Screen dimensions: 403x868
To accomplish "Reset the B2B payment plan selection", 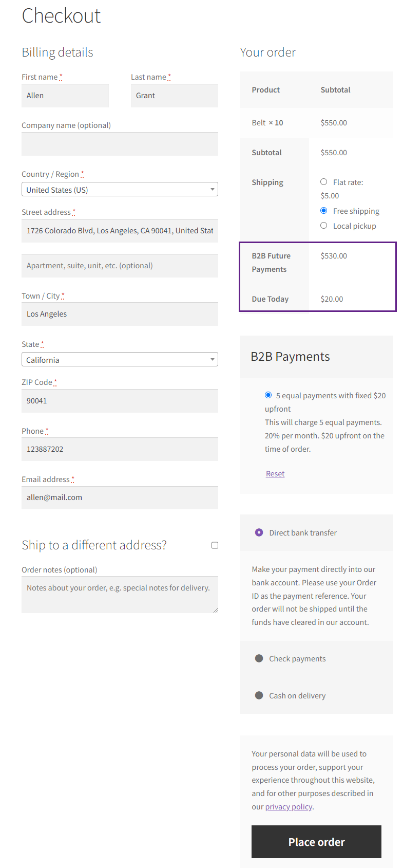I will tap(275, 474).
